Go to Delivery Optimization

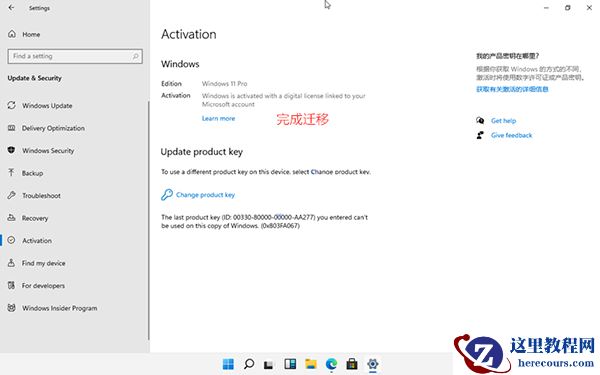point(53,128)
